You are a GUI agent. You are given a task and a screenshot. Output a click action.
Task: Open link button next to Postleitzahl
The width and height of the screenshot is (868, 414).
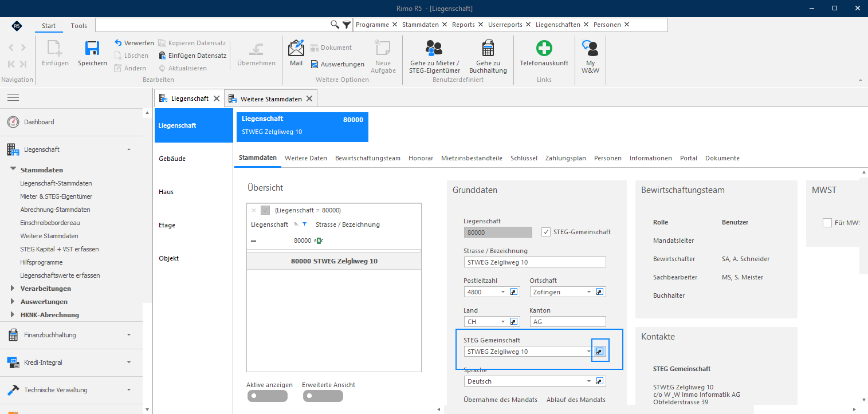point(514,291)
